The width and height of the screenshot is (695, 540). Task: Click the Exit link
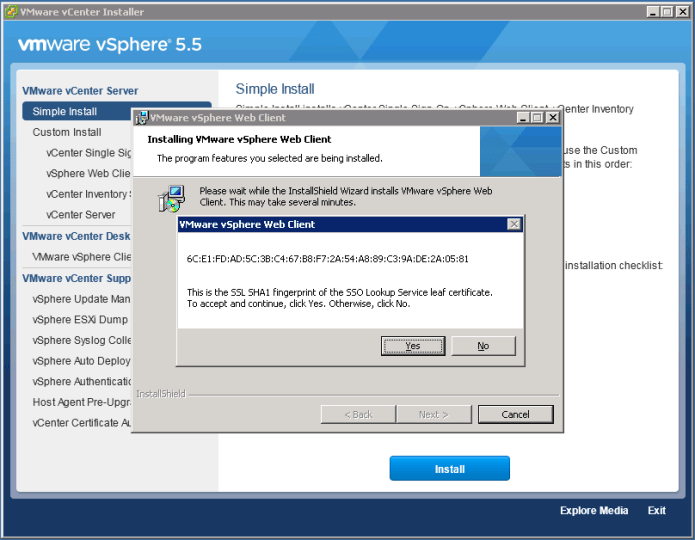click(x=656, y=511)
